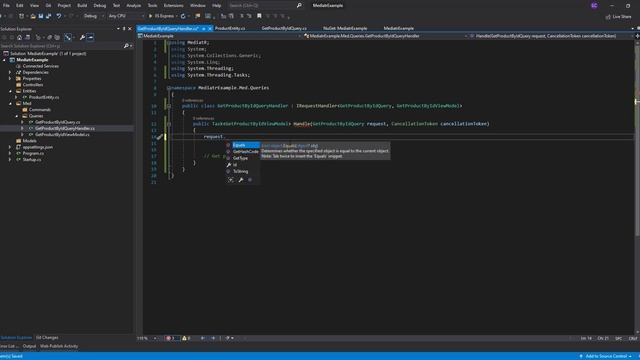640x360 pixels.
Task: Toggle Sync with Active Document icon
Action: 68,38
